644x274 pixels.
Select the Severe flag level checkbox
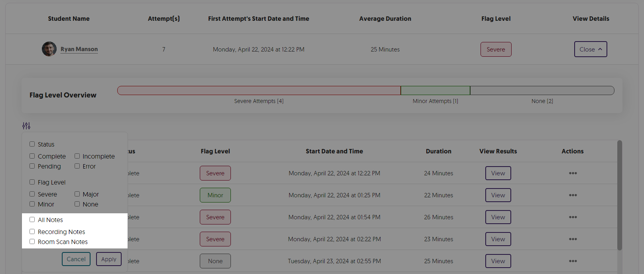coord(32,194)
